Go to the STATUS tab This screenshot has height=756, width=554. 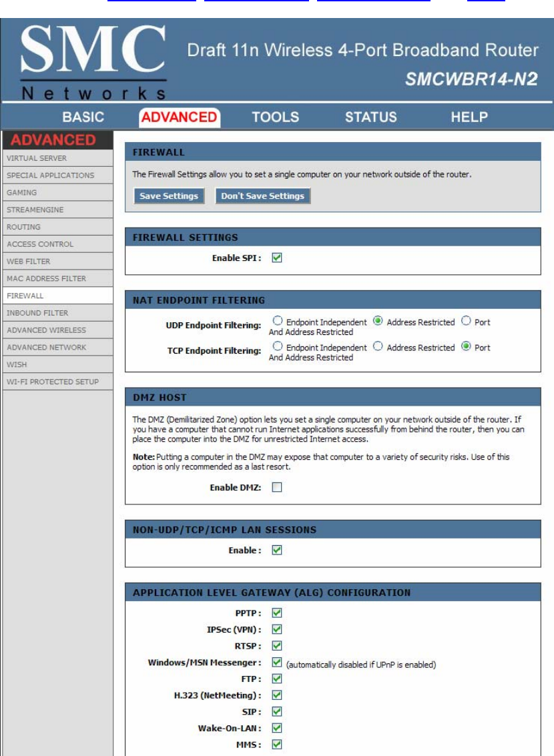click(x=371, y=117)
